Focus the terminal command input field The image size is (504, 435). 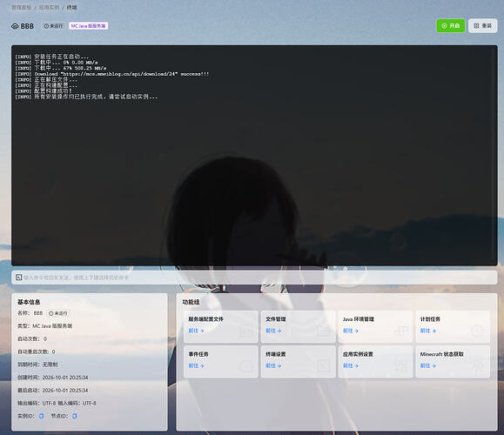pyautogui.click(x=254, y=278)
